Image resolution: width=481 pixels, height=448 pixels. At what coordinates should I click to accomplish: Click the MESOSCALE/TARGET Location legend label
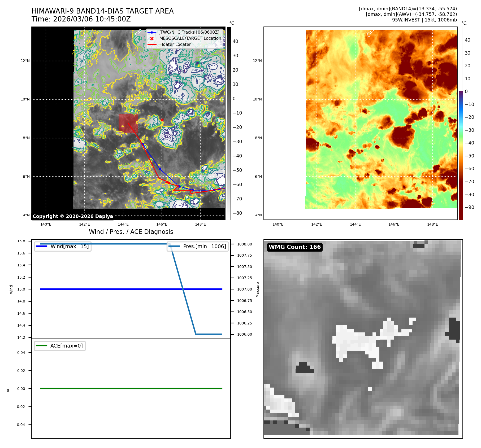pos(190,38)
